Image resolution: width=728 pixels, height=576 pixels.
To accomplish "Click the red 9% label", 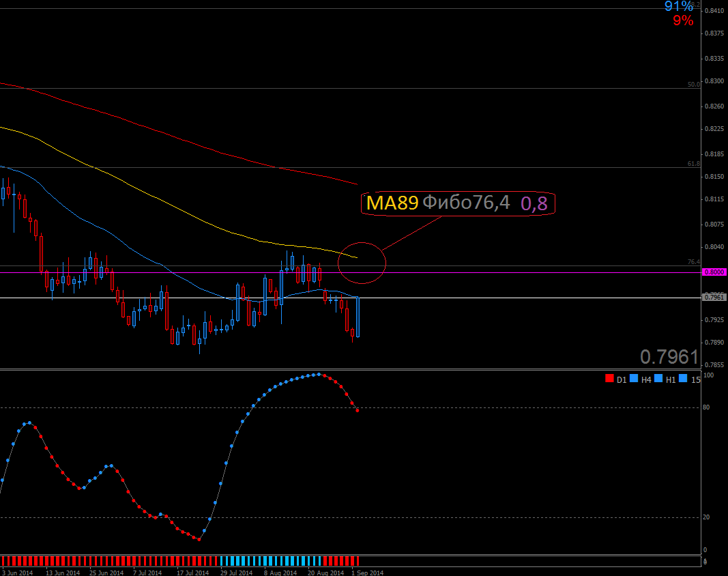I will click(x=684, y=20).
